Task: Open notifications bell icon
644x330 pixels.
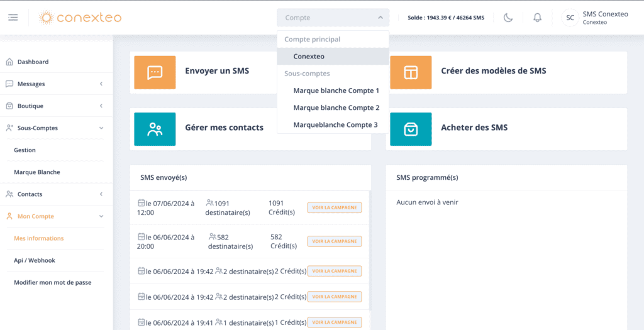Action: click(x=537, y=18)
